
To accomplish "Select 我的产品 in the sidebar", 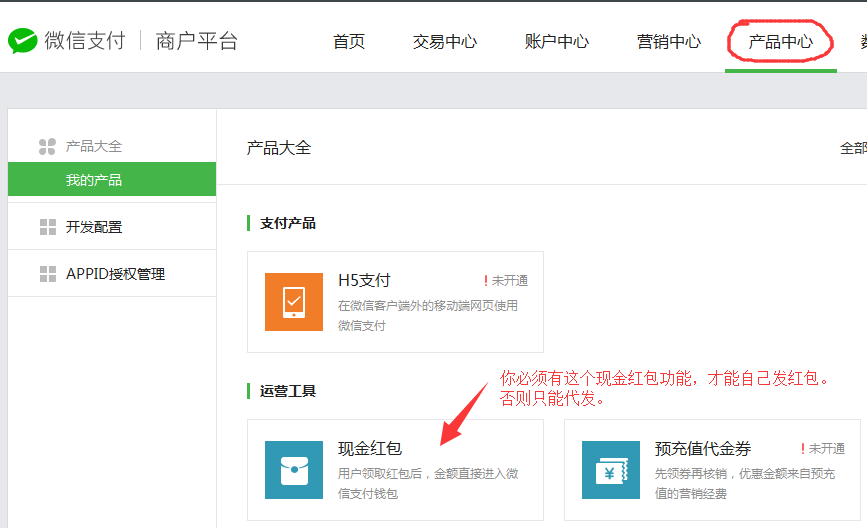I will 94,180.
